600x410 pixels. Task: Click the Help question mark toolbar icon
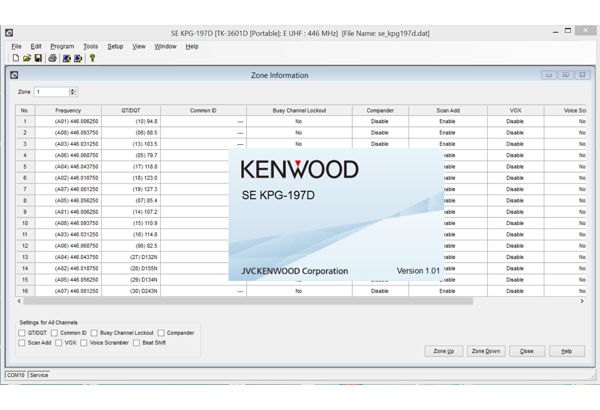[x=93, y=59]
